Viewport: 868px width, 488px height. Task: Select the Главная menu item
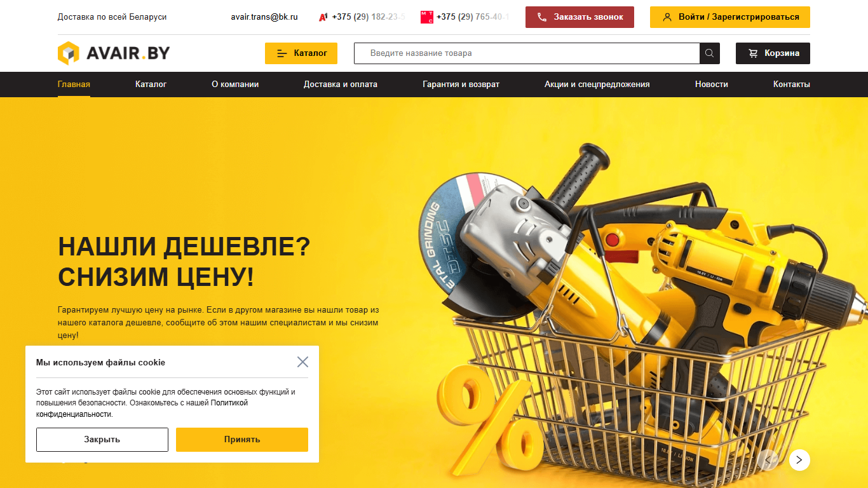(x=74, y=85)
